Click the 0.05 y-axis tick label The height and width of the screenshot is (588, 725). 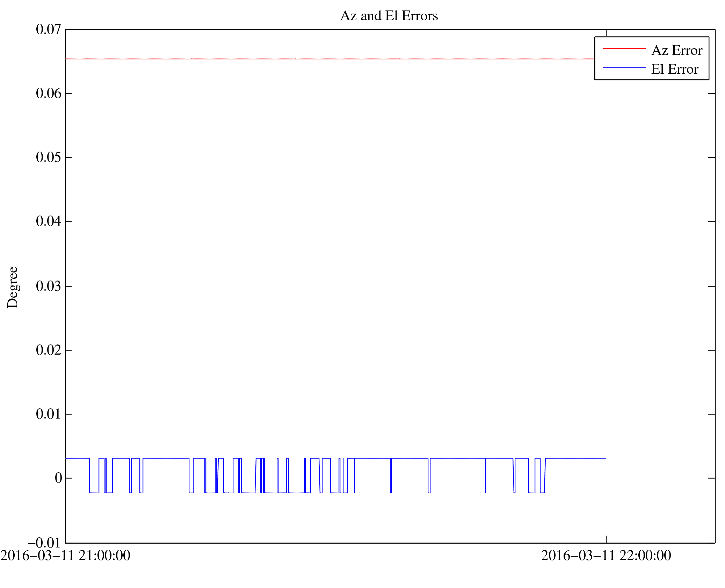[48, 157]
